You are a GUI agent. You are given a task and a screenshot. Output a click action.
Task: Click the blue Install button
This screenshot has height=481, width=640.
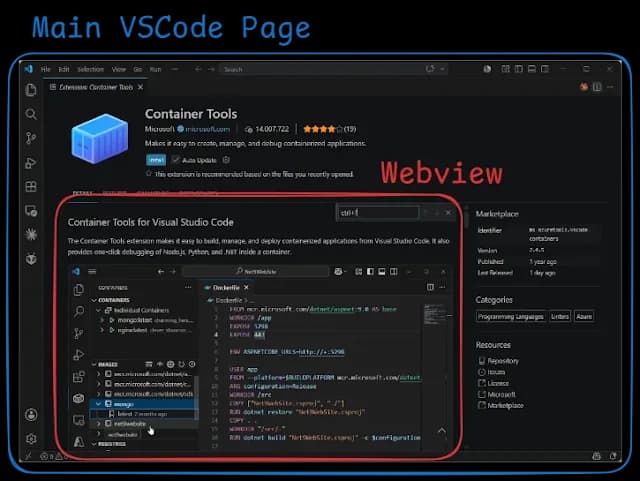click(156, 160)
